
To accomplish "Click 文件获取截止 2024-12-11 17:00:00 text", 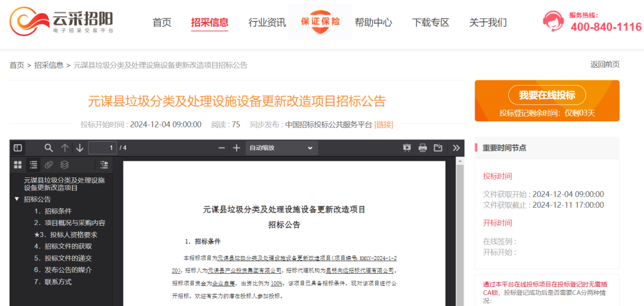I will pyautogui.click(x=543, y=205).
